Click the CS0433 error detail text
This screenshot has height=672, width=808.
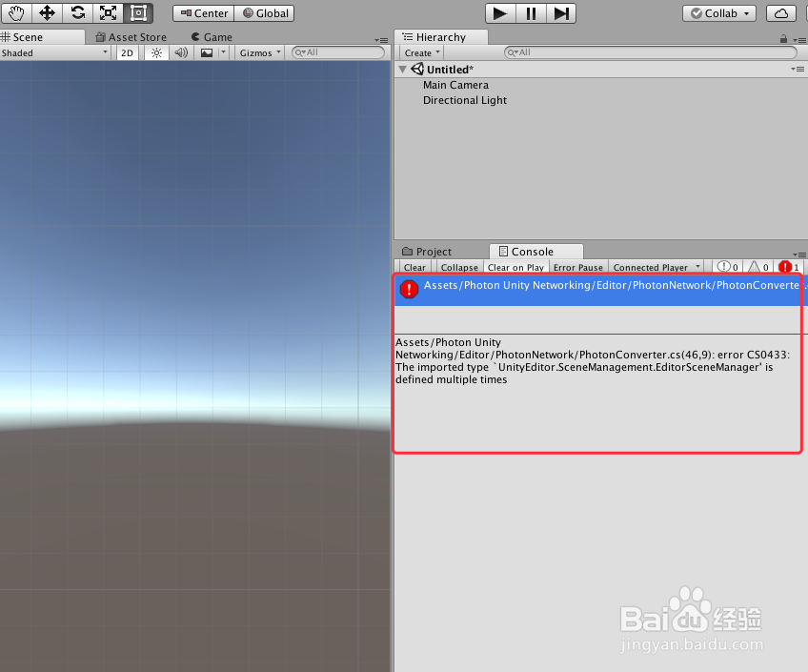click(x=593, y=360)
